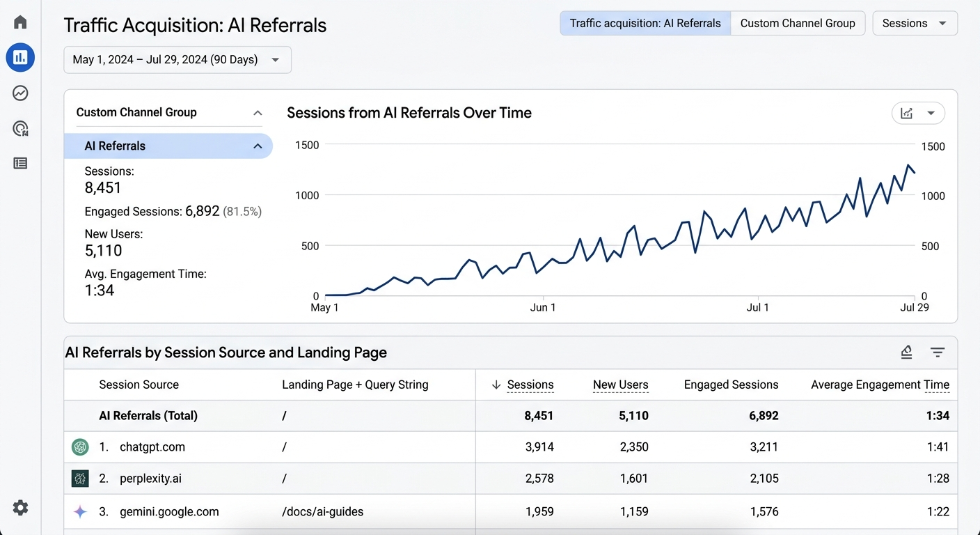
Task: Click the Perplexity icon in the table
Action: 80,479
